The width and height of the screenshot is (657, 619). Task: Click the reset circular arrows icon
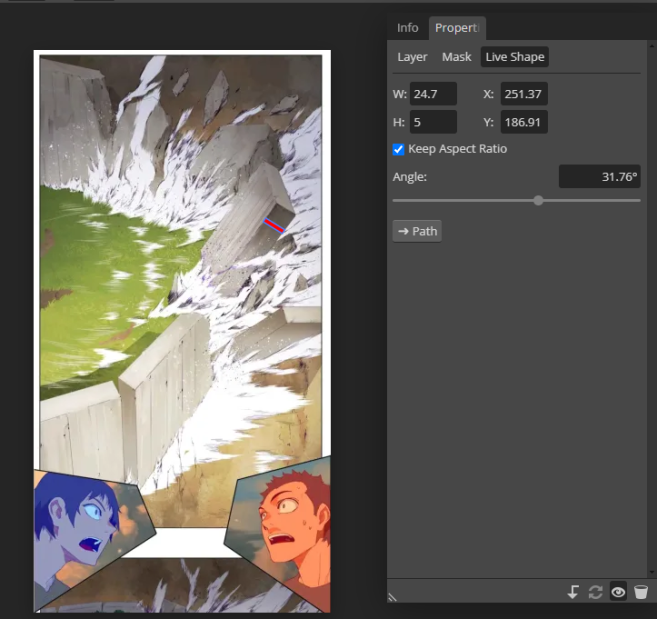click(595, 592)
